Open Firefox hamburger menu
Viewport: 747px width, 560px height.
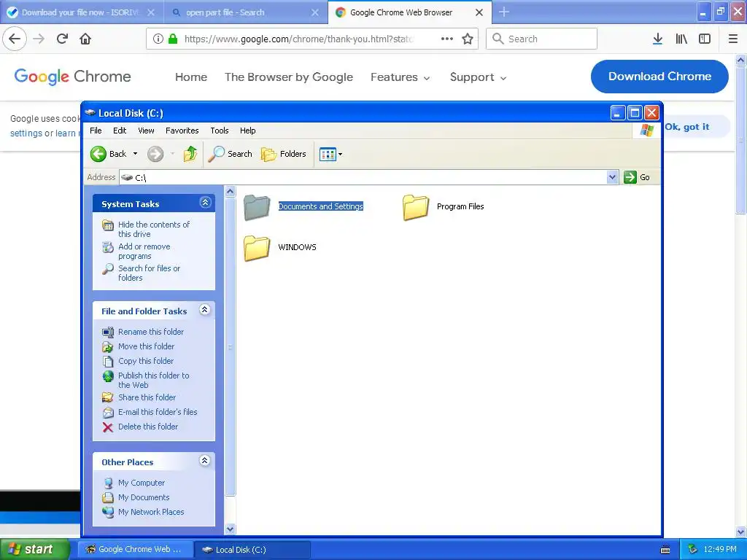pos(732,39)
